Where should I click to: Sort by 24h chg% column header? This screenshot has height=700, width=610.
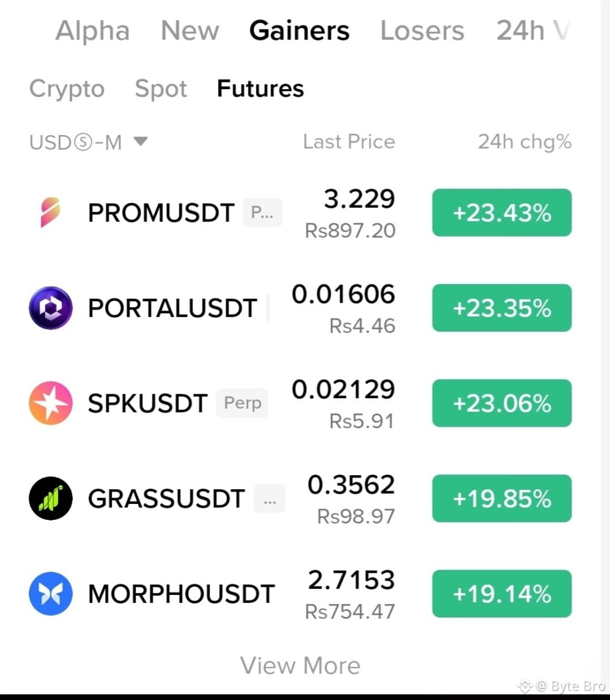[x=525, y=142]
